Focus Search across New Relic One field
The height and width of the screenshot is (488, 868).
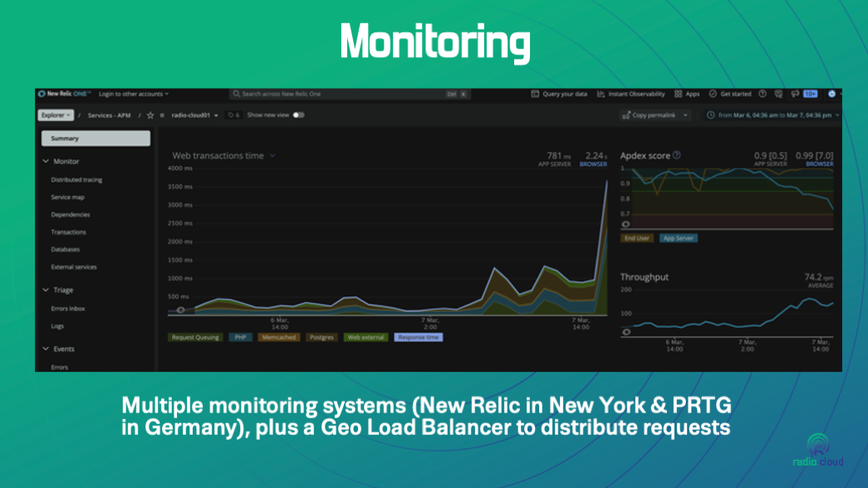(x=350, y=94)
